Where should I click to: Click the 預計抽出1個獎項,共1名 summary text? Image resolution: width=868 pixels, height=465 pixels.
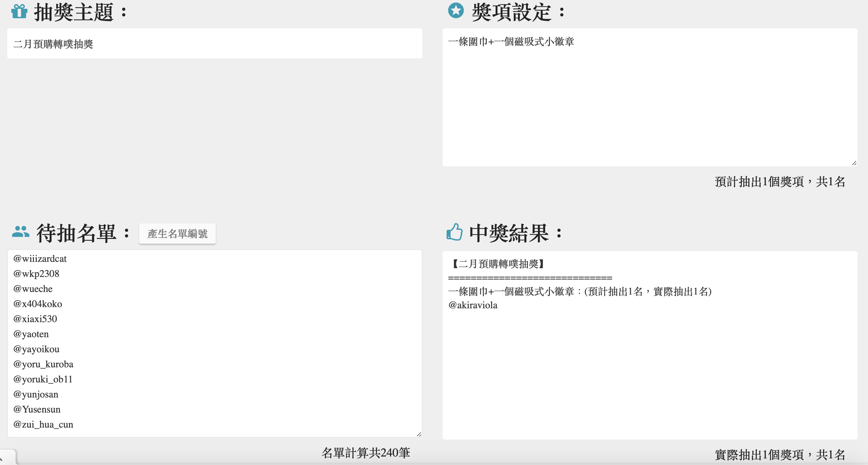coord(780,182)
